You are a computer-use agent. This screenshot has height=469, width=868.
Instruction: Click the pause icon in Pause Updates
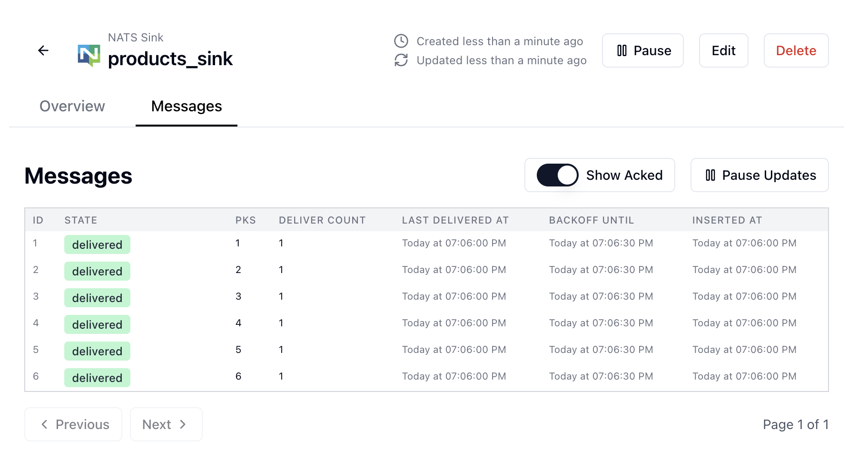(x=710, y=175)
